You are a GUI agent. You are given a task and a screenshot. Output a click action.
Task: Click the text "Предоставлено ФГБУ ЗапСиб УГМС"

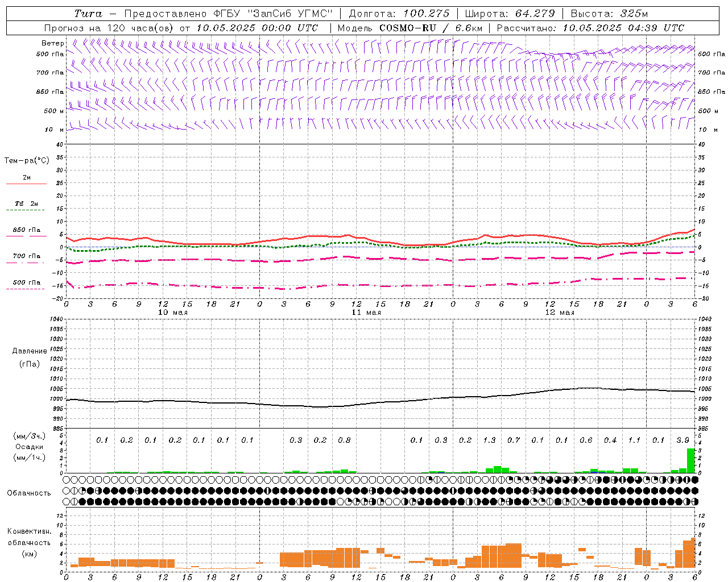tap(228, 14)
